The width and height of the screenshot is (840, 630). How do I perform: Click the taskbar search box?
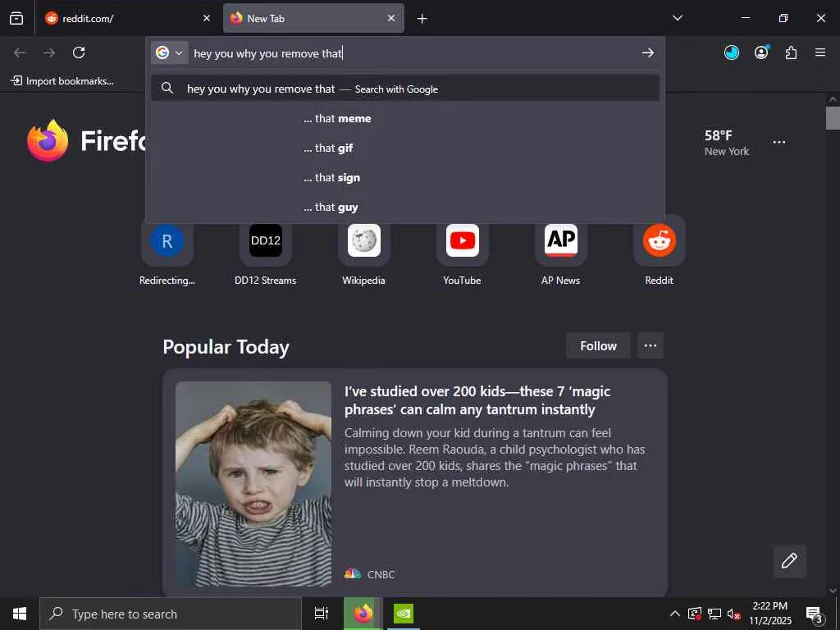[x=171, y=614]
